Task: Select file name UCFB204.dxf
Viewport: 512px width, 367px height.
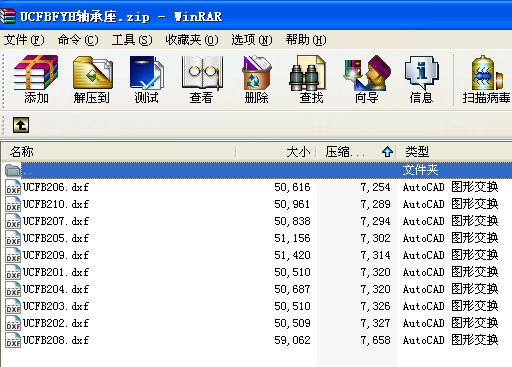Action: 56,289
